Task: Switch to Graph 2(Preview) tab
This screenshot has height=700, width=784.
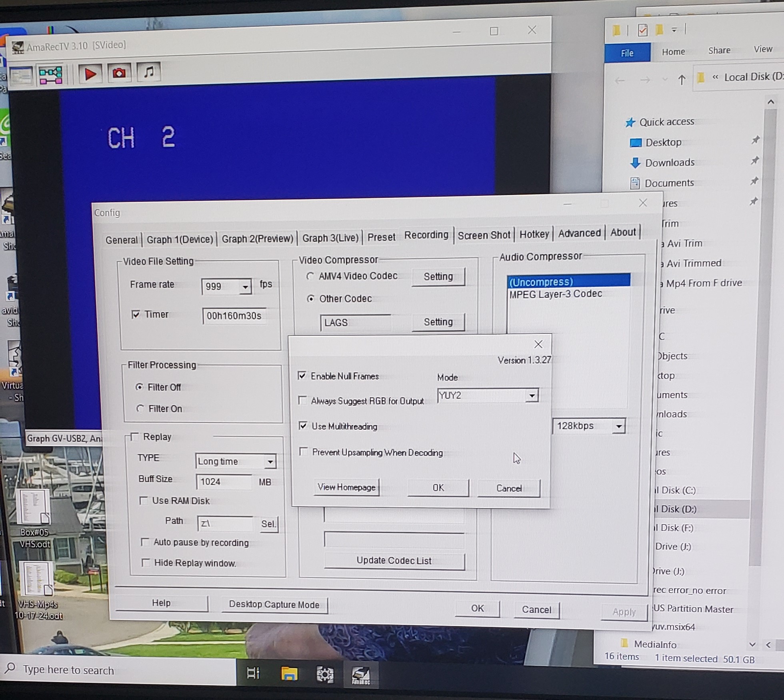Action: [x=258, y=238]
